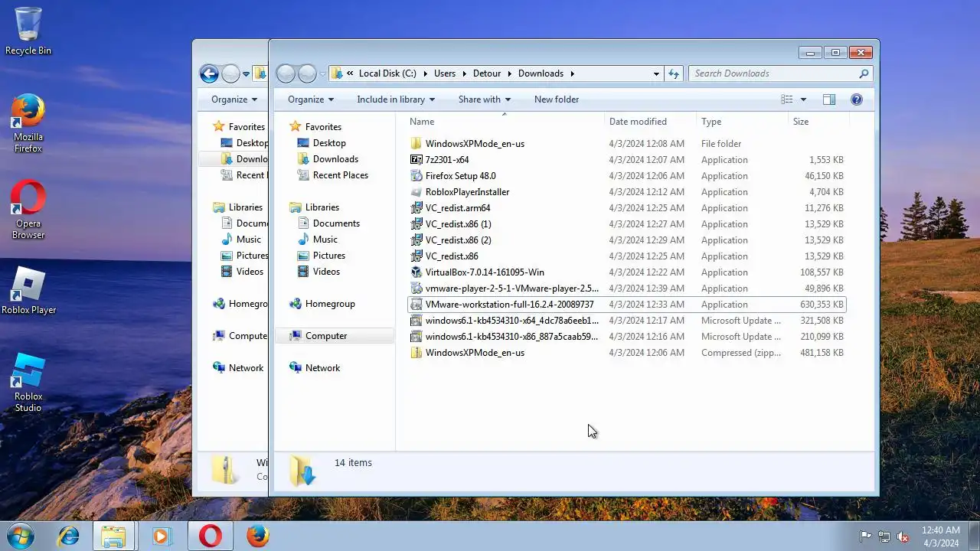The image size is (980, 551).
Task: Select Desktop in the front window Favorites
Action: pos(329,143)
